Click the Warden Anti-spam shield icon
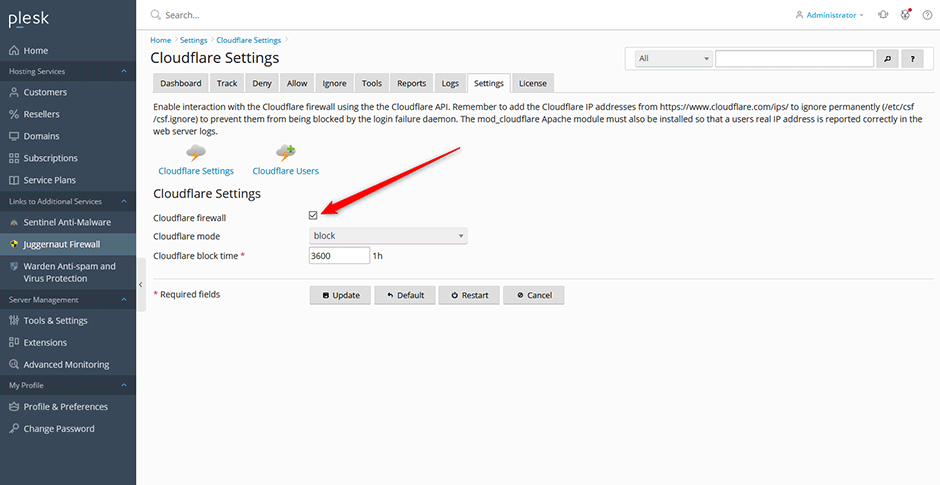940x485 pixels. [x=14, y=266]
